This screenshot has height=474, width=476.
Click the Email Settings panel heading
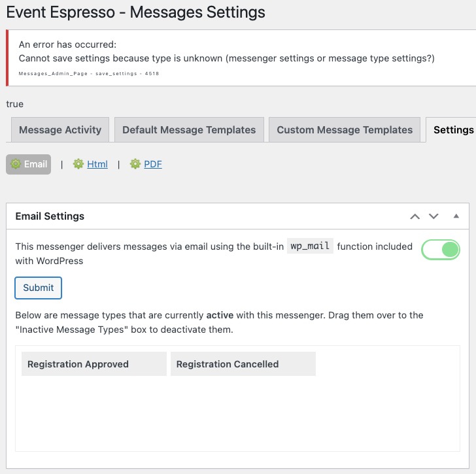click(50, 216)
